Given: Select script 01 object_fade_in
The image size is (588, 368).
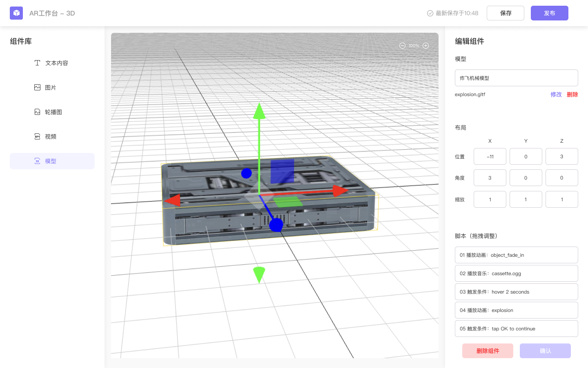Looking at the screenshot, I should (517, 255).
